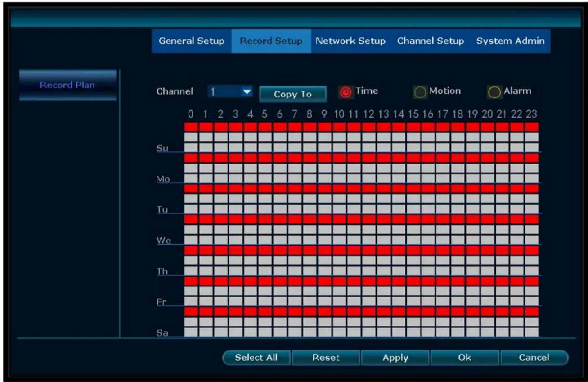
Task: Click Monday's middle gray row cell under hour 14
Action: point(398,168)
